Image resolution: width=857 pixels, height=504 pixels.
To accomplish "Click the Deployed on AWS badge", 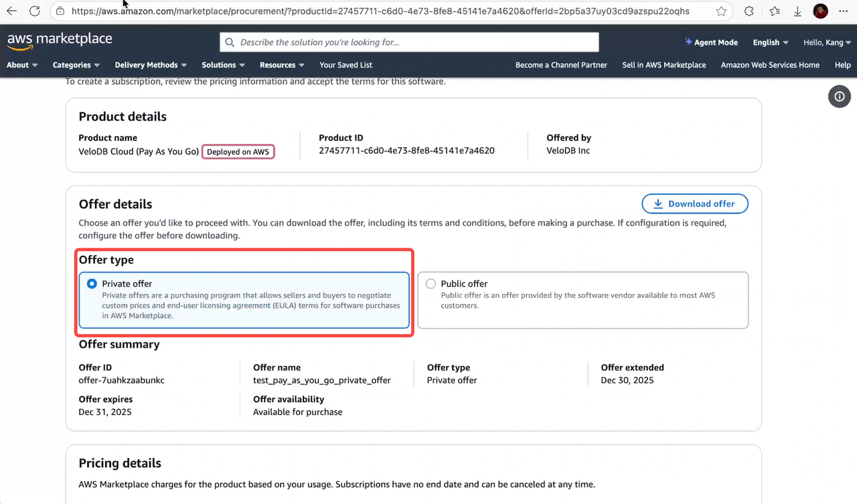I will (x=238, y=152).
